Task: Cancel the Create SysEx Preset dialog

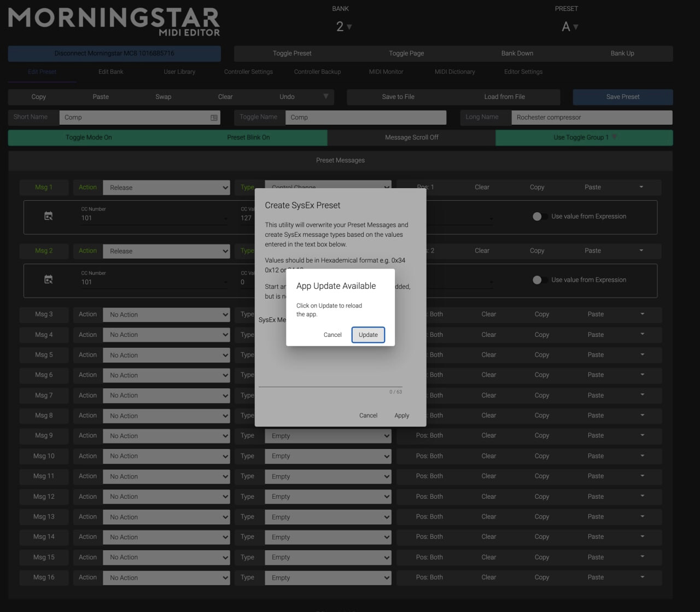Action: pyautogui.click(x=368, y=416)
